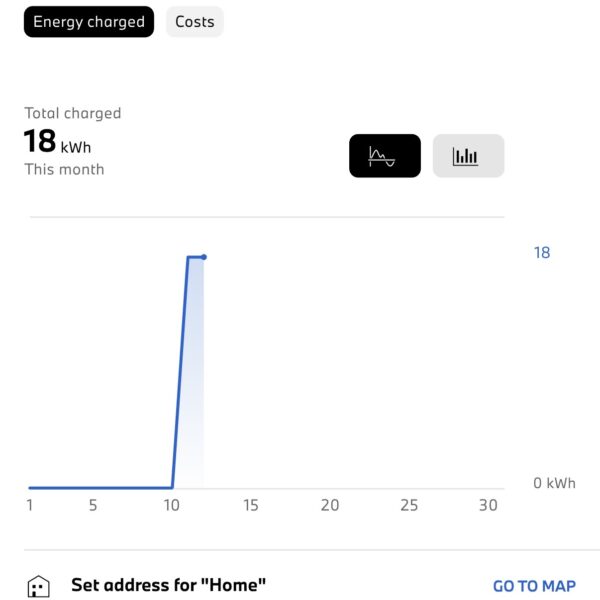
Task: Select Set address for "Home"
Action: [x=168, y=585]
